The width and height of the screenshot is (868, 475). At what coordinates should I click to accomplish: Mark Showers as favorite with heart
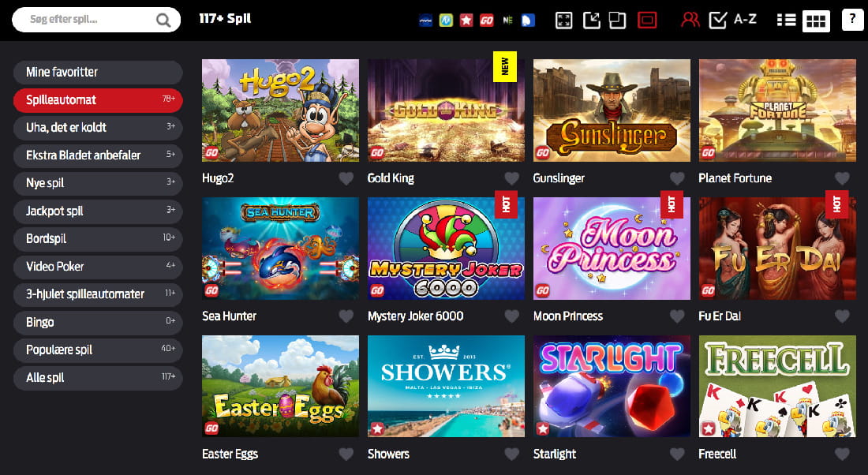click(x=511, y=454)
